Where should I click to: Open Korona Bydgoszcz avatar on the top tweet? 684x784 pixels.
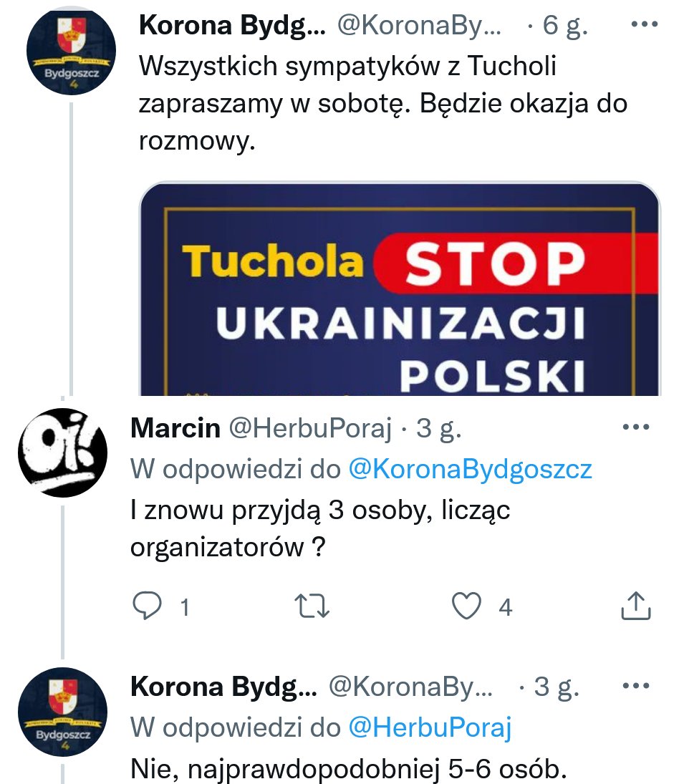click(x=71, y=52)
